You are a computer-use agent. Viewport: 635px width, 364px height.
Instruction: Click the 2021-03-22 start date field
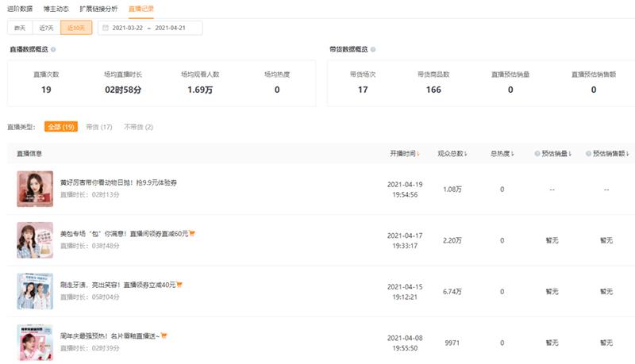point(128,28)
